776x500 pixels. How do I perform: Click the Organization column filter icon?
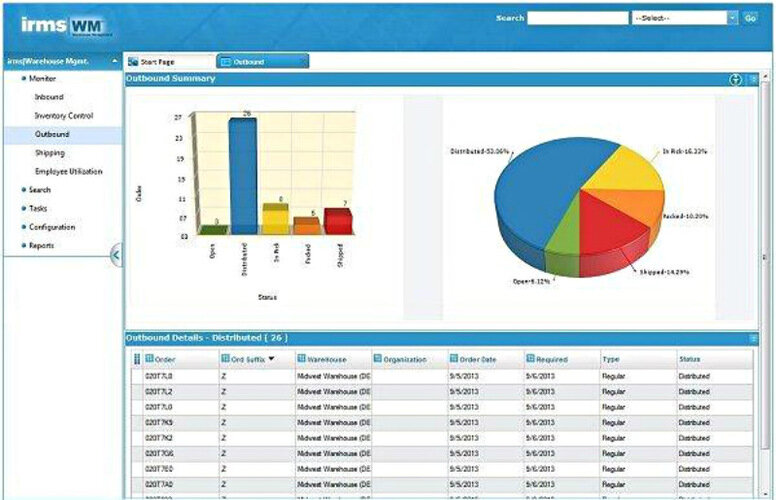[378, 359]
